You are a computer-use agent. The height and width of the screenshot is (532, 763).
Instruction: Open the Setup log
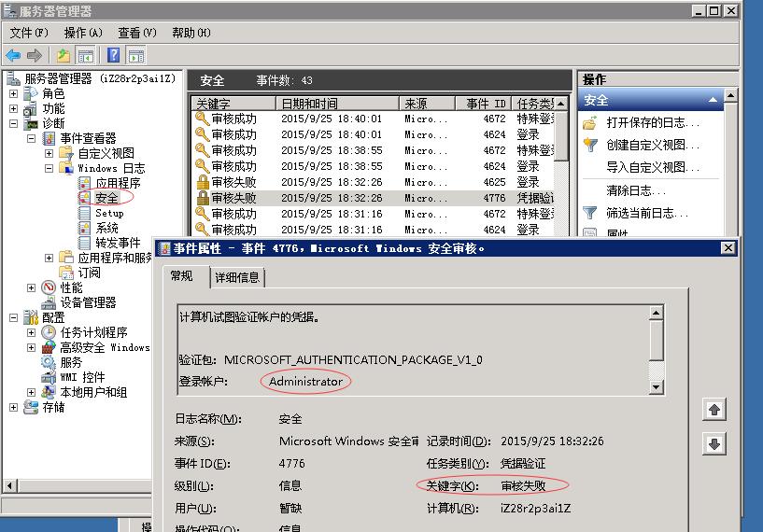109,213
